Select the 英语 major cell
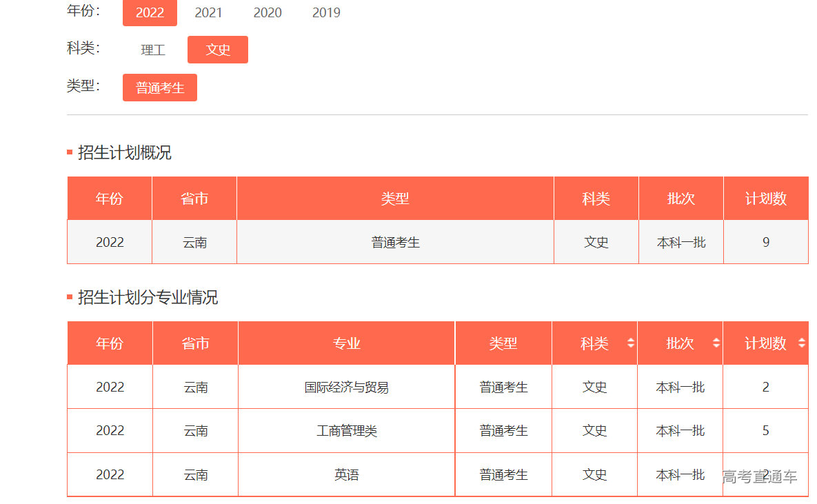The width and height of the screenshot is (817, 504). (346, 475)
